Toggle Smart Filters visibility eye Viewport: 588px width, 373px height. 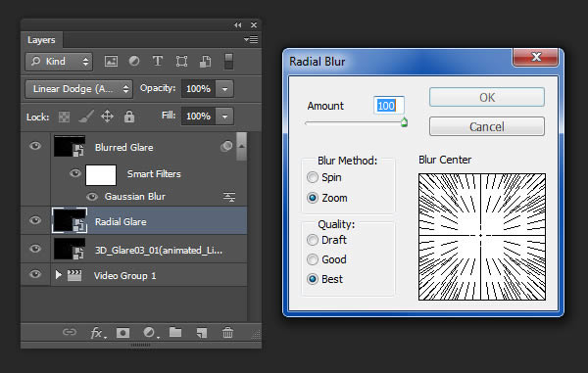coord(75,173)
